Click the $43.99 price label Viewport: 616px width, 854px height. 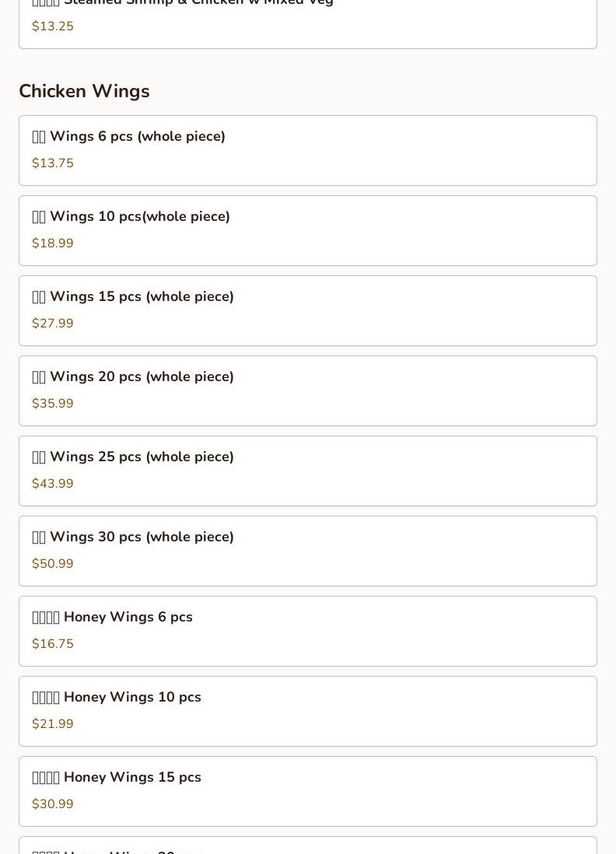coord(52,483)
